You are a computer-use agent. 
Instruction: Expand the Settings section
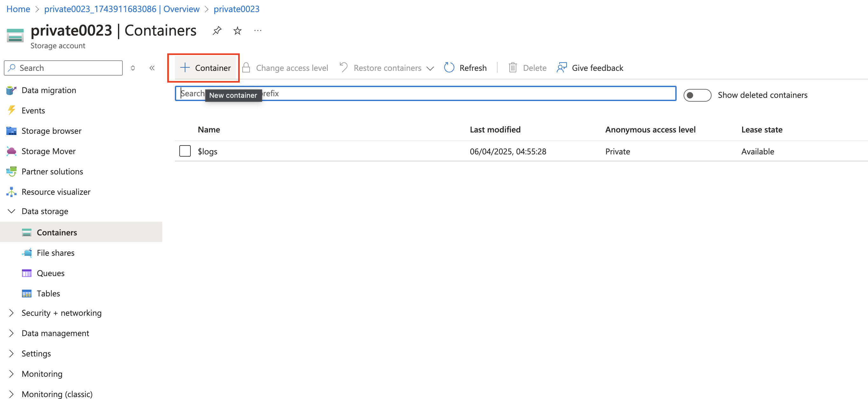tap(11, 353)
